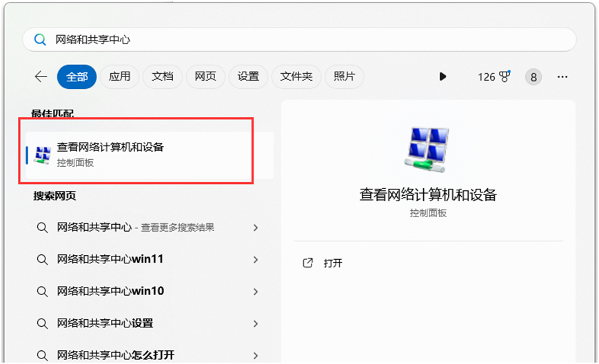599x364 pixels.
Task: Click the search box containing 网络和共享中心
Action: pos(299,39)
